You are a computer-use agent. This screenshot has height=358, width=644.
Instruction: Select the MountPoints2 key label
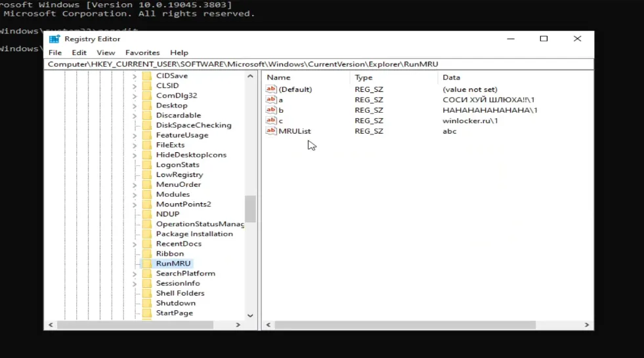(x=183, y=204)
